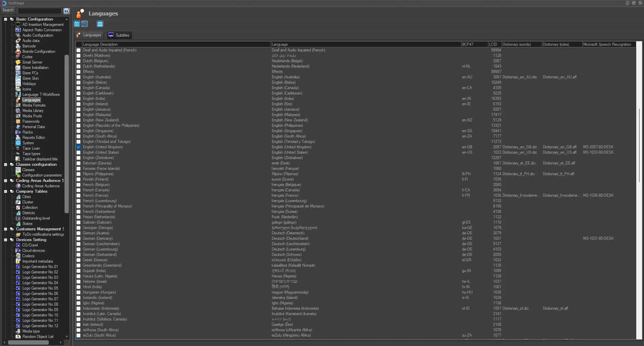Select the Languages tab
The width and height of the screenshot is (644, 346).
89,35
